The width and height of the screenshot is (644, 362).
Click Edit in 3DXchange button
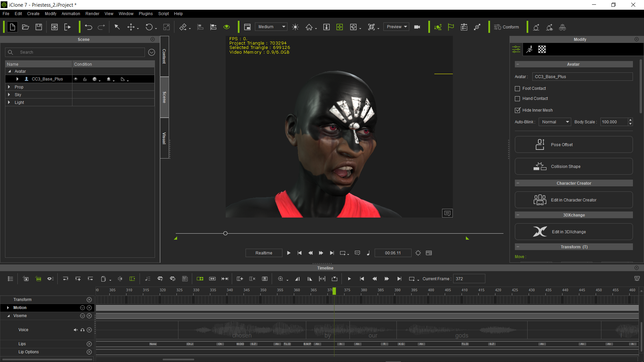574,232
